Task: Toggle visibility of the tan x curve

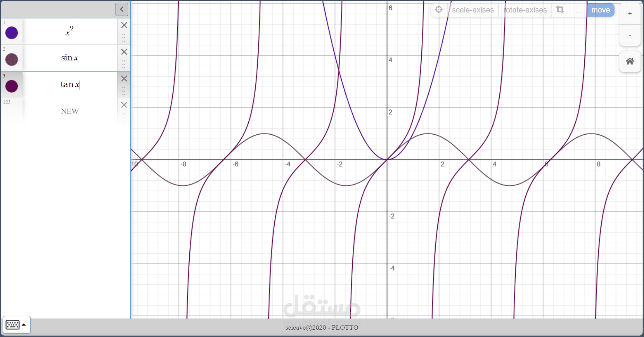Action: click(x=11, y=86)
